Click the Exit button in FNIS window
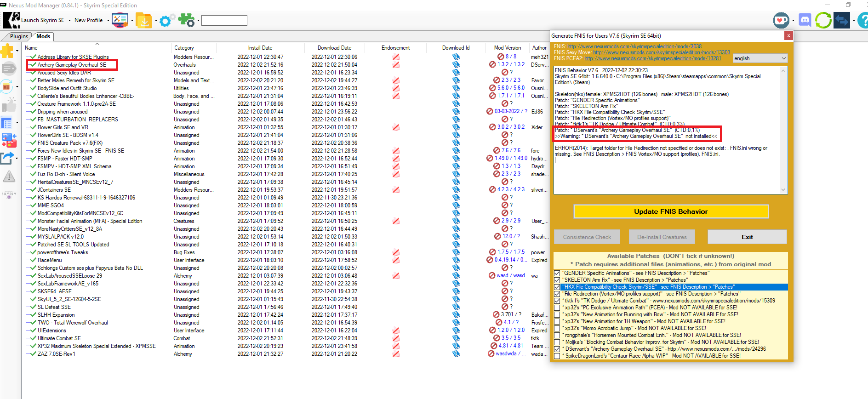The width and height of the screenshot is (868, 399). click(x=747, y=237)
